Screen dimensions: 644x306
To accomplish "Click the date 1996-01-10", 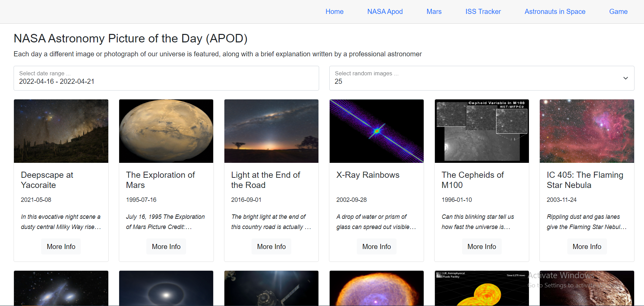I will tap(457, 200).
